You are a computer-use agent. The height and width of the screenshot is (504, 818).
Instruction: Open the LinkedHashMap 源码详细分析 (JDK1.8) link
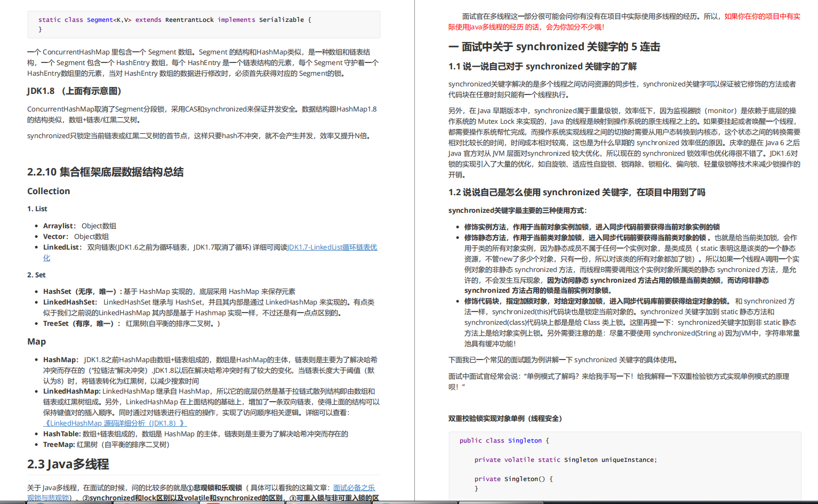pos(115,423)
